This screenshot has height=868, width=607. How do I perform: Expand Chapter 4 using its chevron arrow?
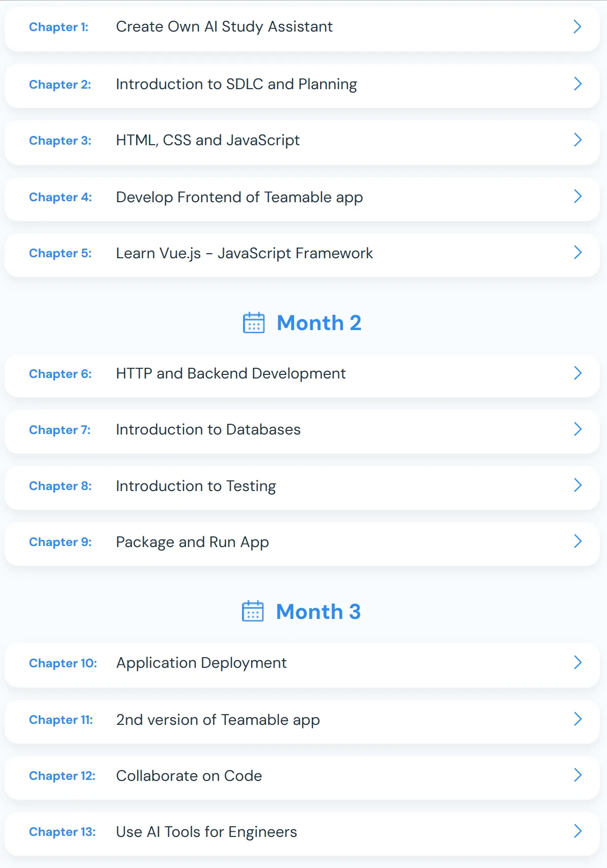(x=577, y=196)
